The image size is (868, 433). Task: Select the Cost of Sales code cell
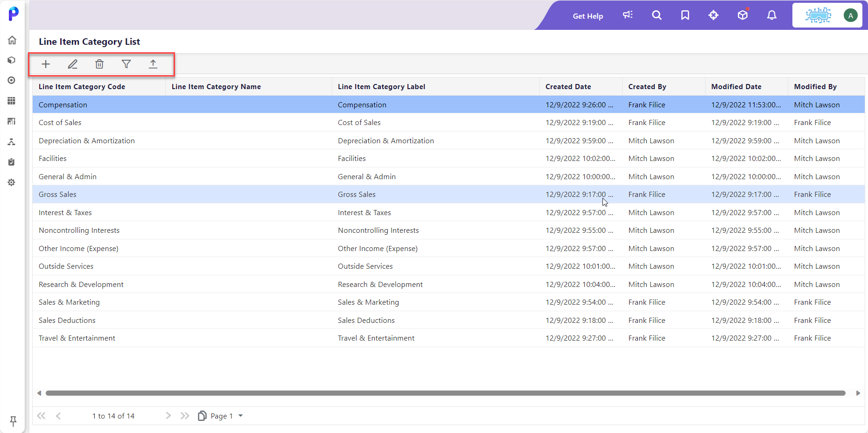(x=99, y=123)
